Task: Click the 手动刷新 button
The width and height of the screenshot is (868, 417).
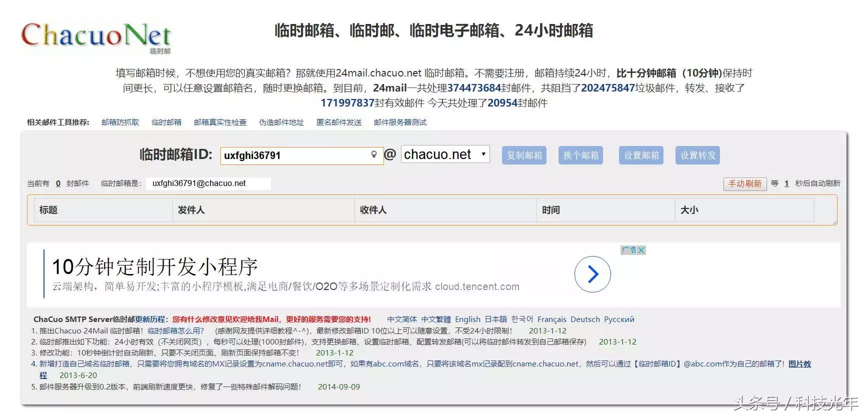Action: point(745,183)
